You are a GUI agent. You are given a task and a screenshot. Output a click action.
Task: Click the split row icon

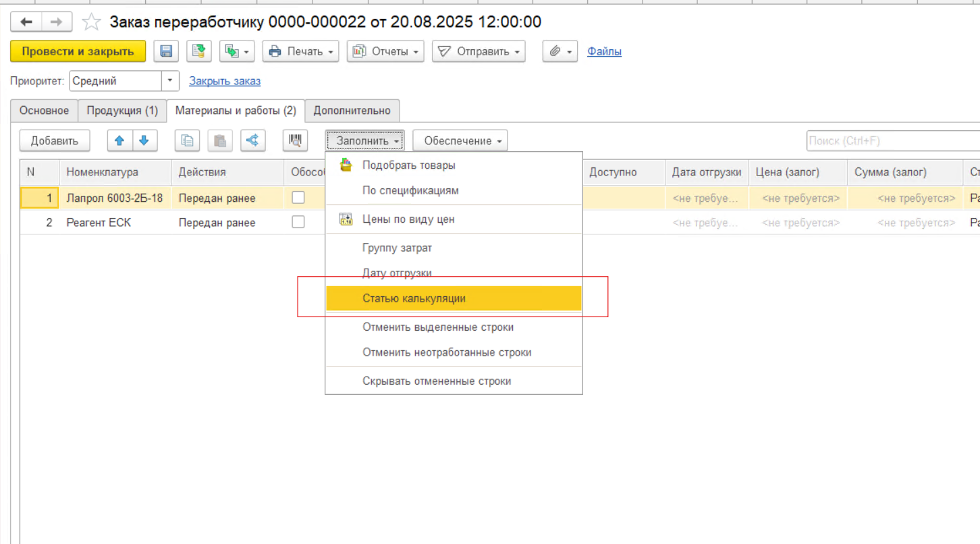[252, 140]
